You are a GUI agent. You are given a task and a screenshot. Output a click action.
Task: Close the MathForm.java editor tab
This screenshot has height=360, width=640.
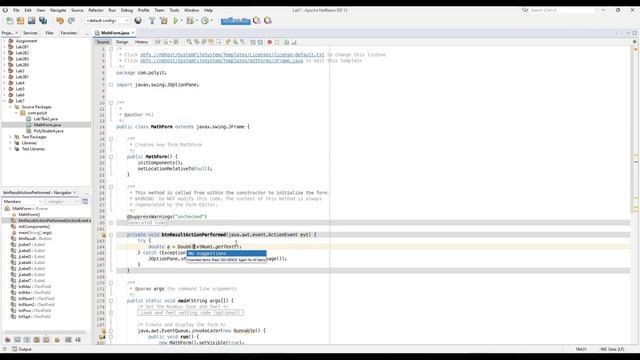[x=133, y=33]
